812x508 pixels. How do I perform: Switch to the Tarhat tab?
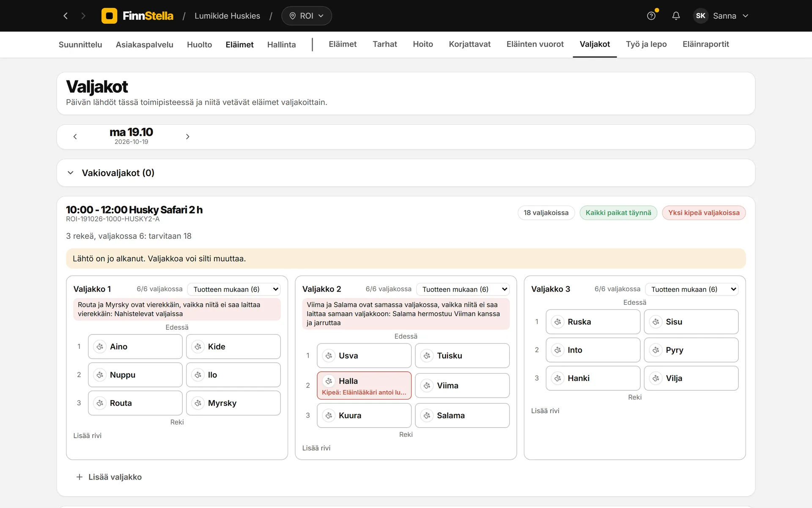(x=385, y=44)
